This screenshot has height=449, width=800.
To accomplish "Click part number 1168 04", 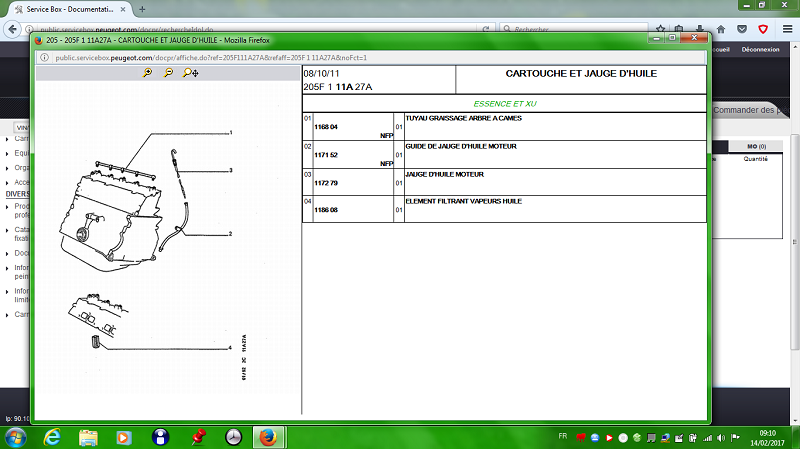I will 326,127.
